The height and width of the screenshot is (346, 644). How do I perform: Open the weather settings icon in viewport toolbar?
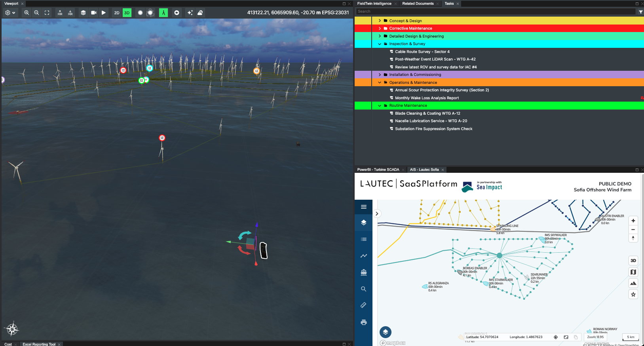point(200,13)
